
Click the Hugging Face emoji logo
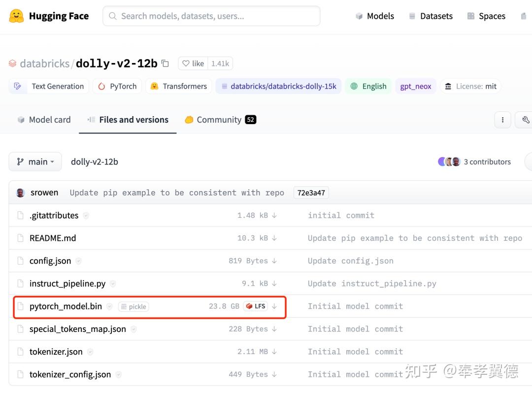(16, 16)
